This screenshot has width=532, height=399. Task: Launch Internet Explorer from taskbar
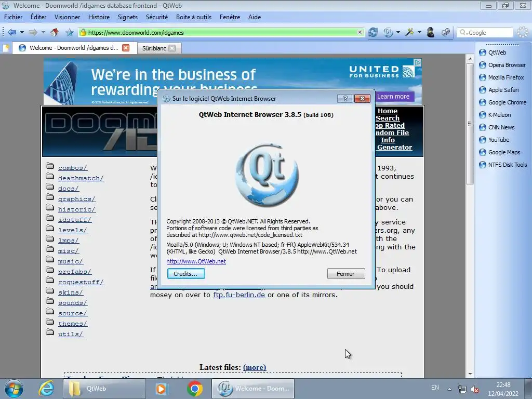(46, 389)
